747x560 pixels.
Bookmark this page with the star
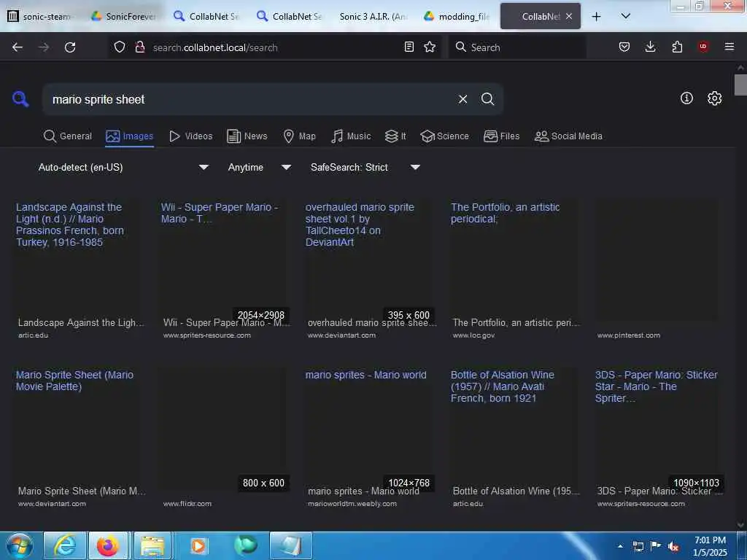(430, 47)
